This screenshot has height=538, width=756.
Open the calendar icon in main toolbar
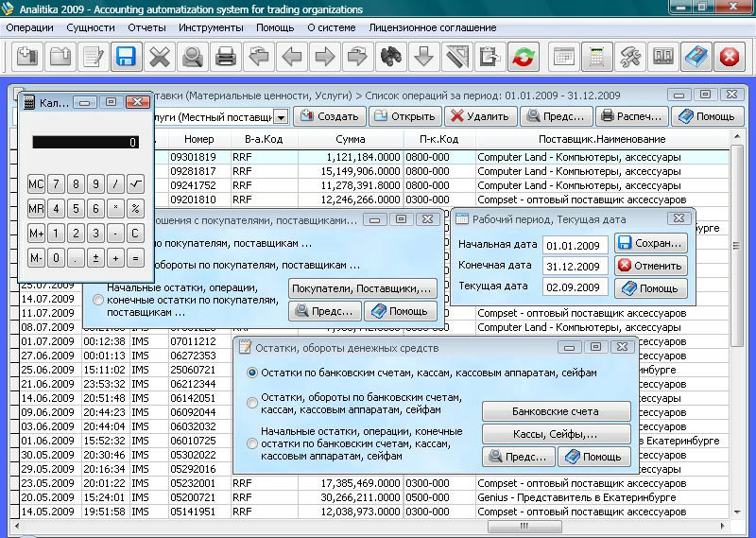[x=563, y=57]
